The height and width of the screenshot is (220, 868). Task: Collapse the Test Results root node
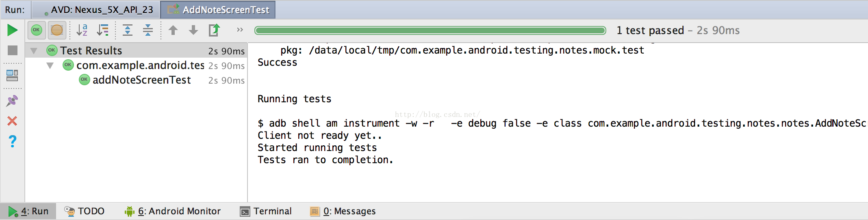pos(34,51)
